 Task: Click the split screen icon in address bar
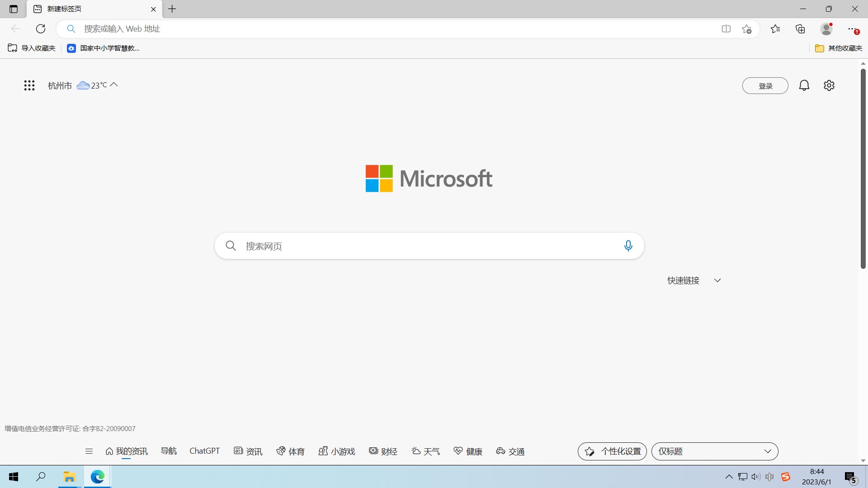point(726,29)
